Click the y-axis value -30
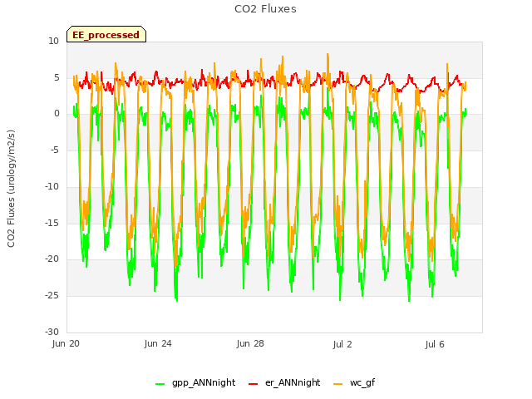 coord(52,332)
